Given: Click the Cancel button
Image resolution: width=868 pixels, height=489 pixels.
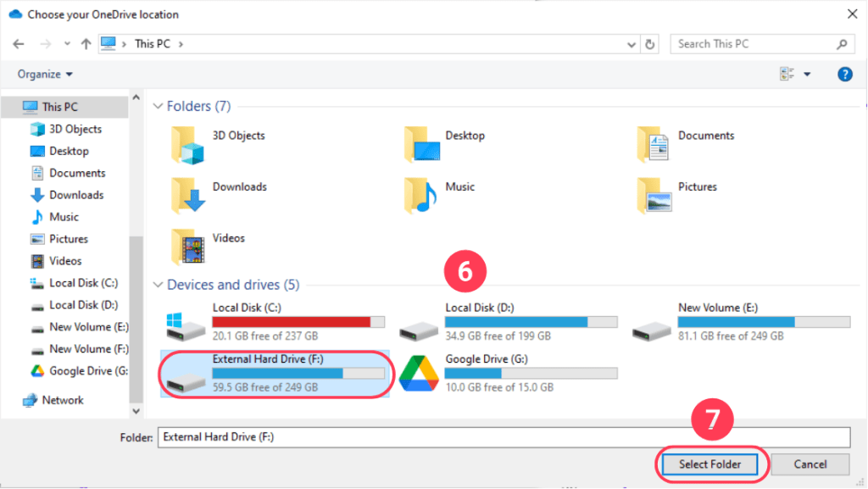Looking at the screenshot, I should tap(810, 464).
